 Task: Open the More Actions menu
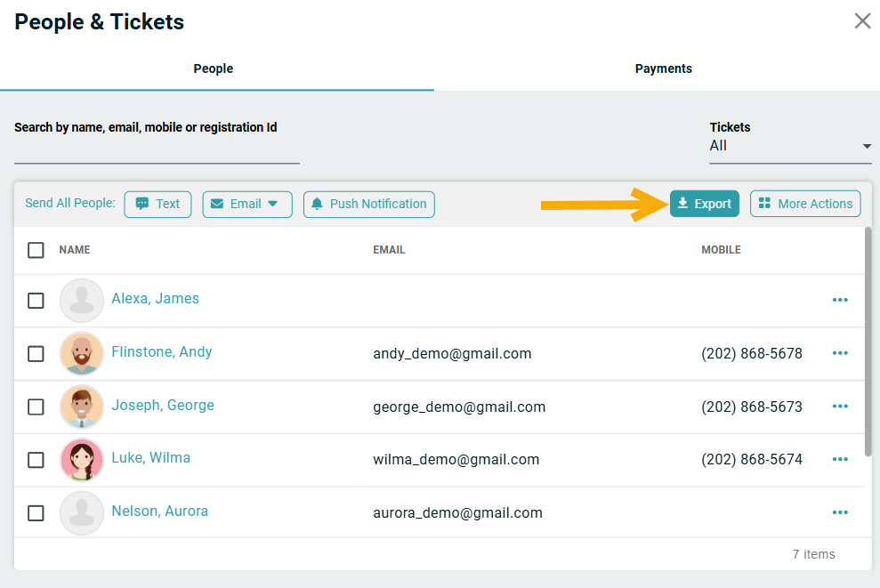click(x=805, y=204)
